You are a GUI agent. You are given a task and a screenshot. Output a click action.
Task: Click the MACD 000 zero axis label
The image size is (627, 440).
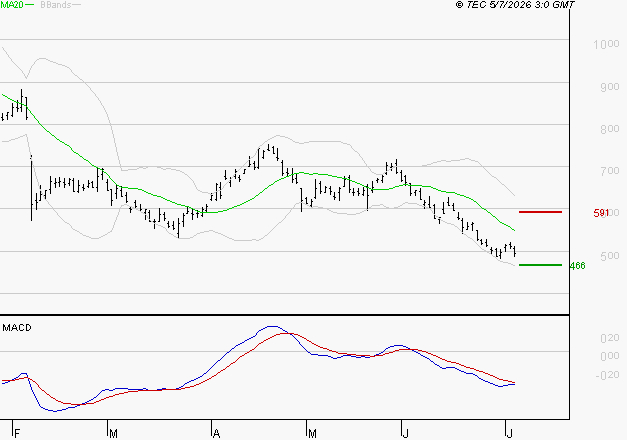click(610, 356)
